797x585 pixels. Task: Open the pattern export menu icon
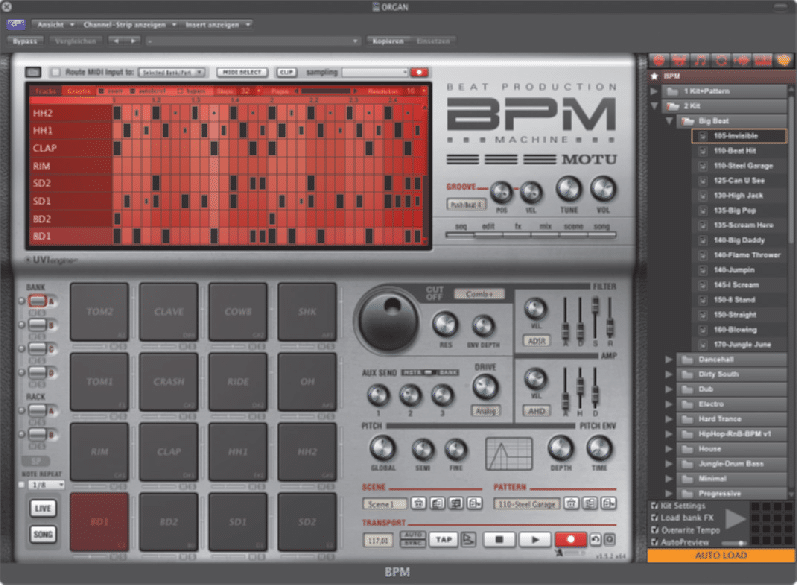pos(608,503)
